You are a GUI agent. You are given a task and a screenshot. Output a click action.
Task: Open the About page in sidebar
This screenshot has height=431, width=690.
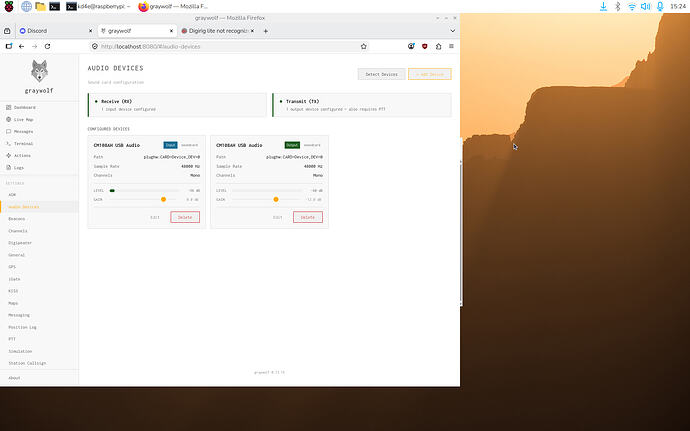[14, 378]
